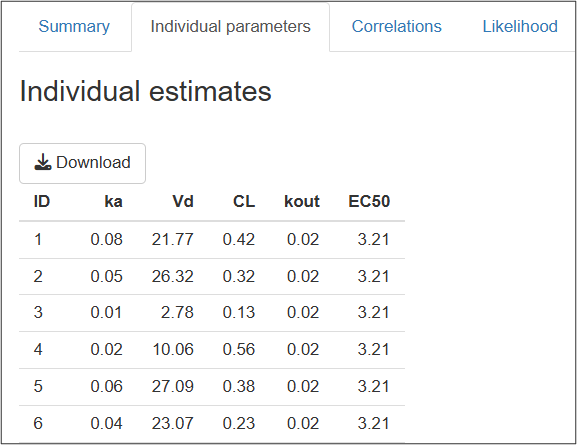Image resolution: width=577 pixels, height=445 pixels.
Task: Click ka value 0.08 in row 1
Action: pyautogui.click(x=106, y=240)
